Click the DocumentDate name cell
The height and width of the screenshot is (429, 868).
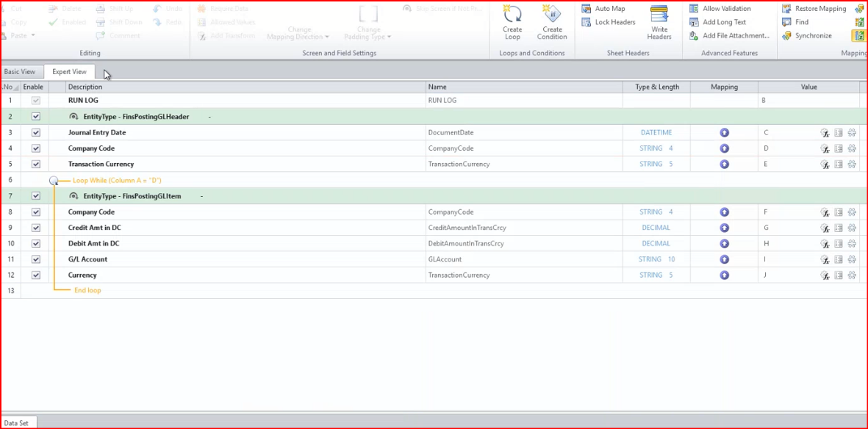click(524, 133)
